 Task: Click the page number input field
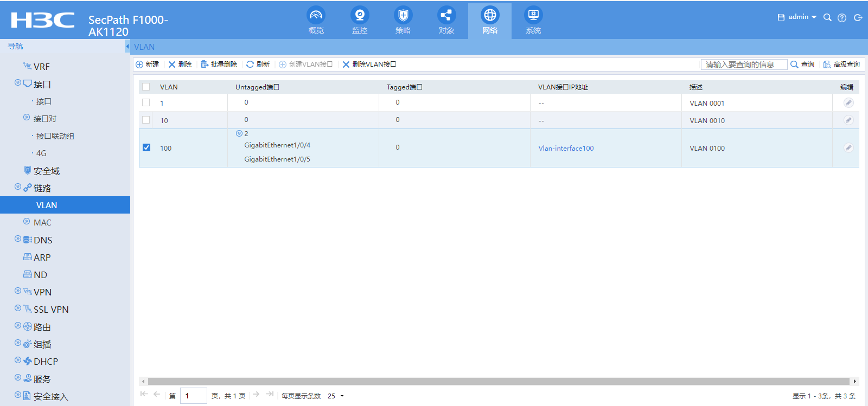[193, 396]
